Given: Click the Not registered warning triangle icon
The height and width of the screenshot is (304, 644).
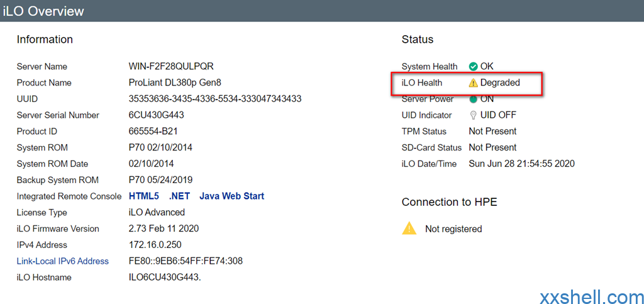Looking at the screenshot, I should pos(409,228).
